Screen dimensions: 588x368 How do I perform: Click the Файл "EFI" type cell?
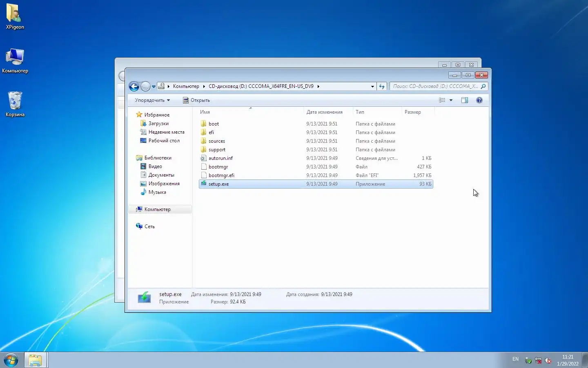pos(367,175)
